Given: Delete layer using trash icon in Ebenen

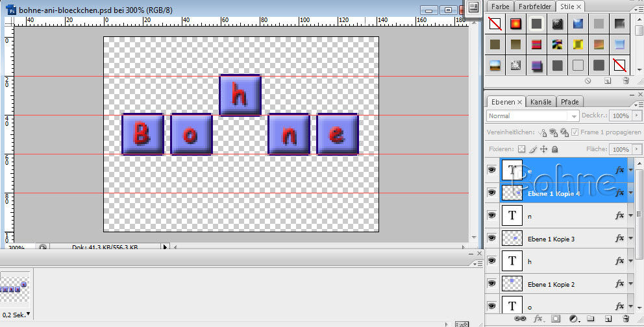Looking at the screenshot, I should click(625, 319).
